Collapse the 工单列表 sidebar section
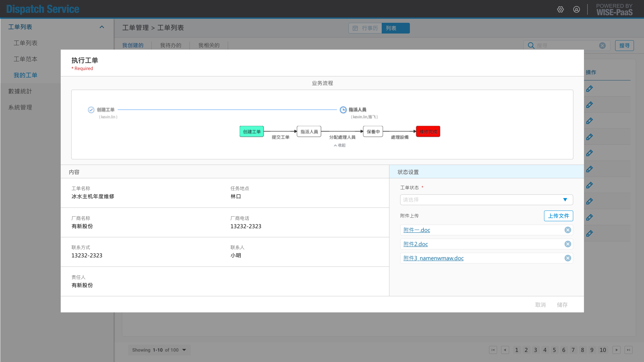This screenshot has height=362, width=644. click(102, 27)
